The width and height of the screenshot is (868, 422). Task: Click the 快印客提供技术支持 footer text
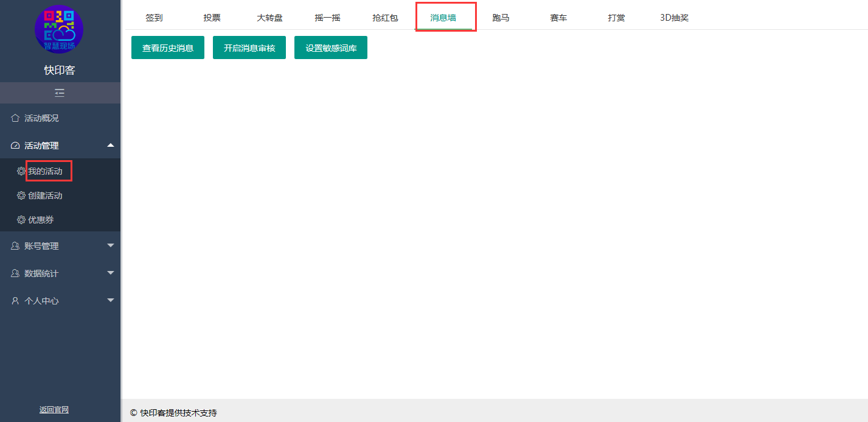[178, 413]
